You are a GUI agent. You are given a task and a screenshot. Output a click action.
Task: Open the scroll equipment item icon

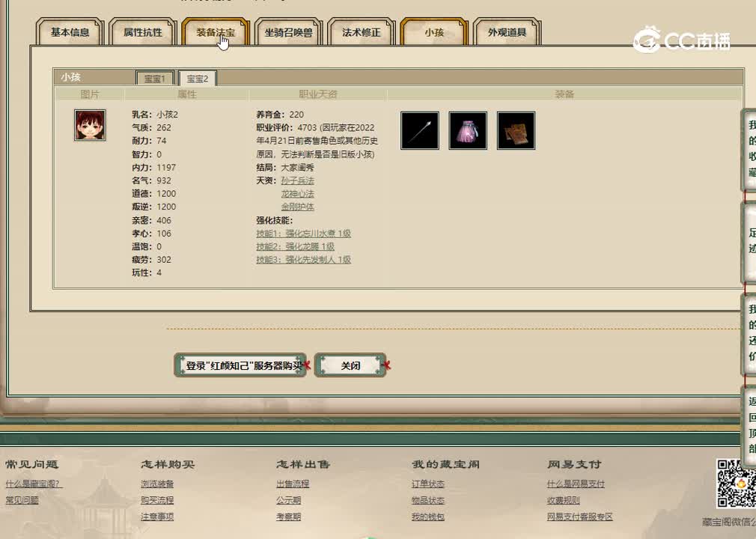516,130
